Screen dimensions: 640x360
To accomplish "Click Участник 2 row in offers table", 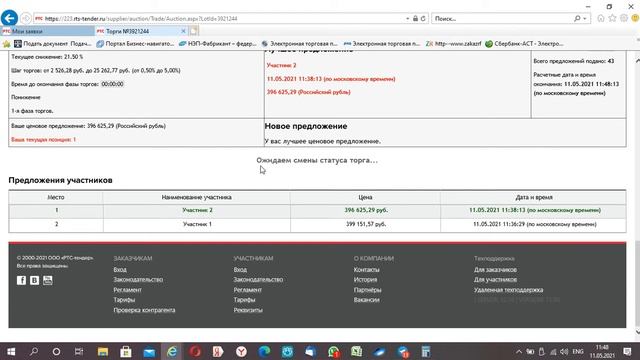I will 317,210.
